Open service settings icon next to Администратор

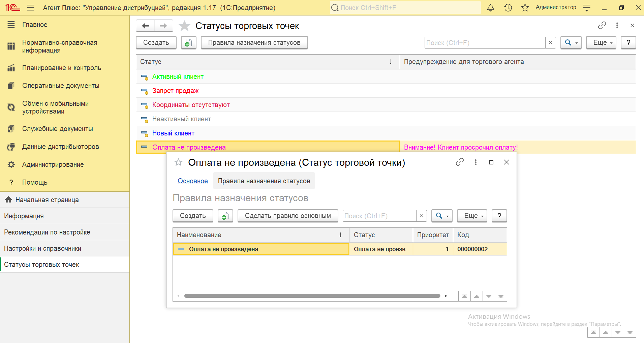pos(587,8)
